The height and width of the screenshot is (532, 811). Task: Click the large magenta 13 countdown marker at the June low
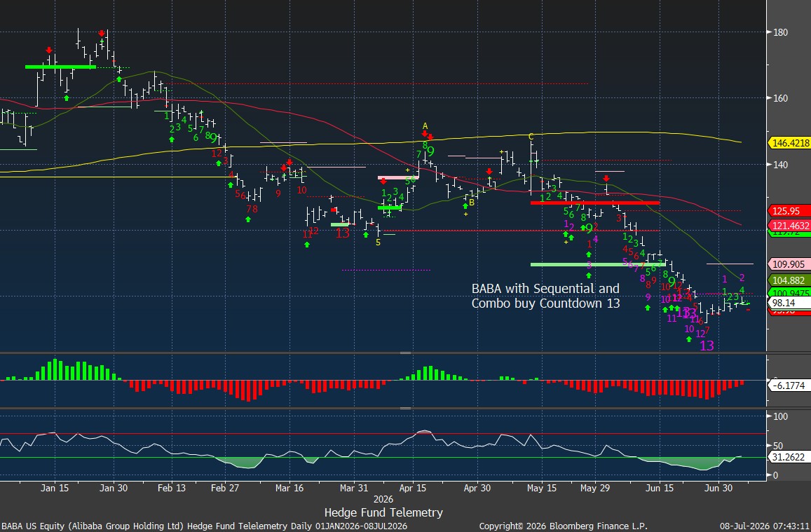click(707, 346)
